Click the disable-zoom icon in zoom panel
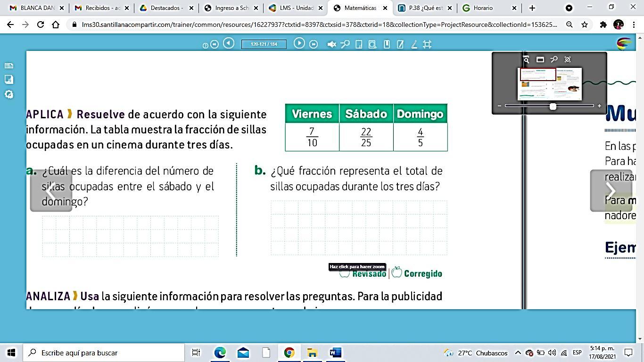 tap(568, 59)
